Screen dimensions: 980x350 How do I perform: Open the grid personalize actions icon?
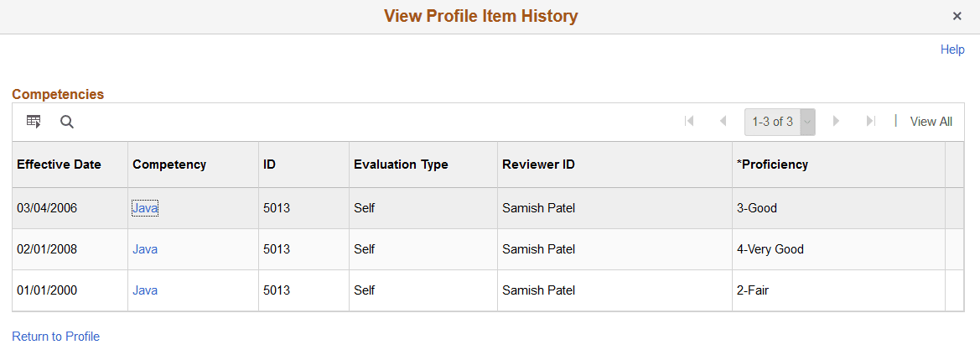[34, 122]
